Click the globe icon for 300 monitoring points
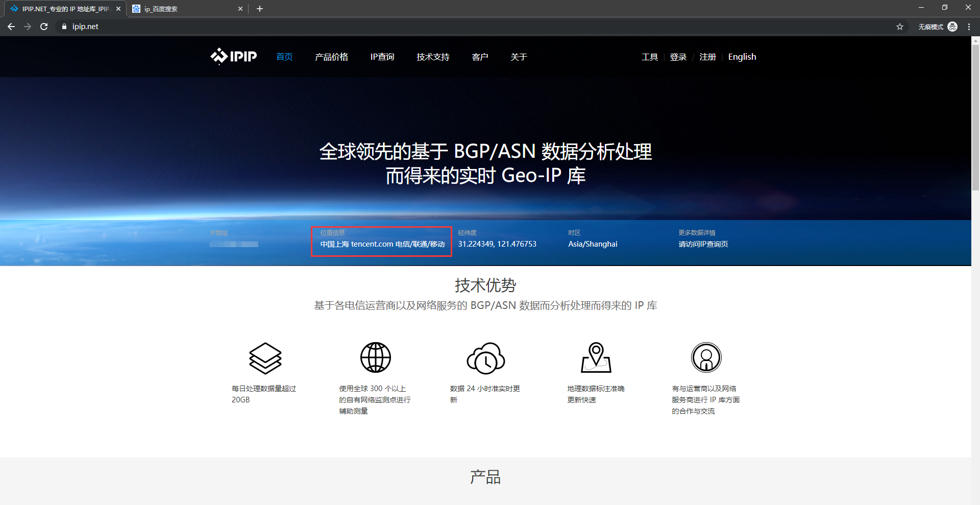 376,357
